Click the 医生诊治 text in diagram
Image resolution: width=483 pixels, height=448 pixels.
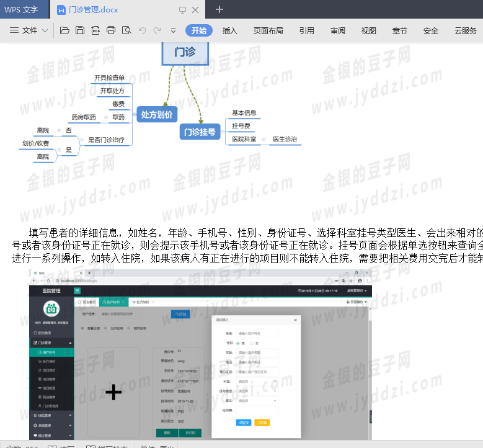(x=285, y=139)
